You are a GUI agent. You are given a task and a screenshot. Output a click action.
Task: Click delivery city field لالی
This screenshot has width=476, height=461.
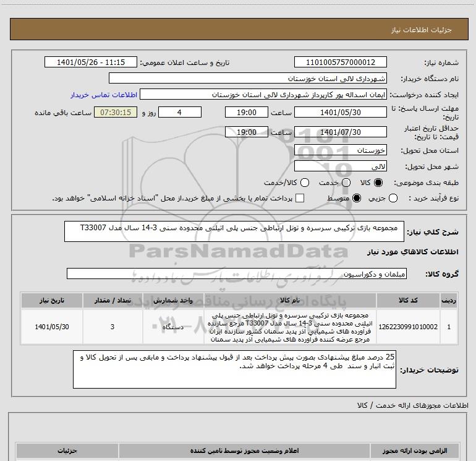click(340, 166)
